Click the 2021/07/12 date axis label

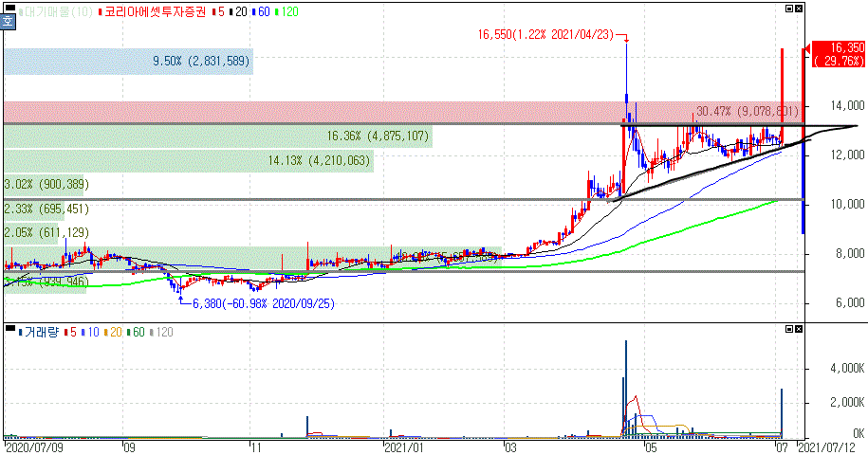coord(825,447)
